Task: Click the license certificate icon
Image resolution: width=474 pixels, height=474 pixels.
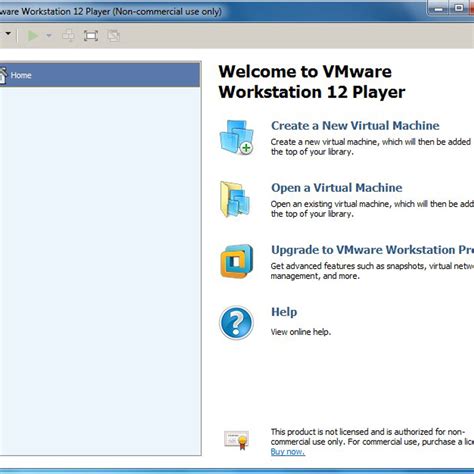Action: 237,440
